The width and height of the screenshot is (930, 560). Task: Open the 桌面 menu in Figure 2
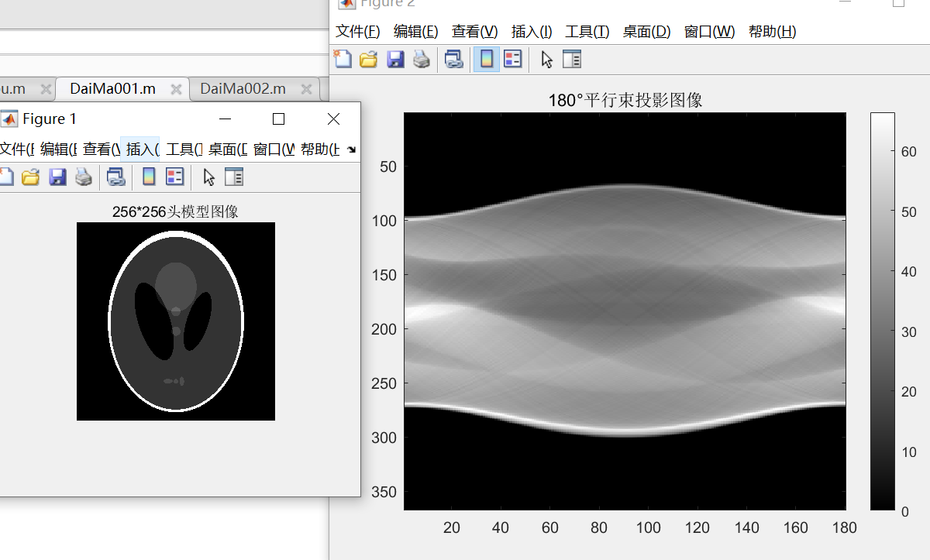[x=646, y=32]
